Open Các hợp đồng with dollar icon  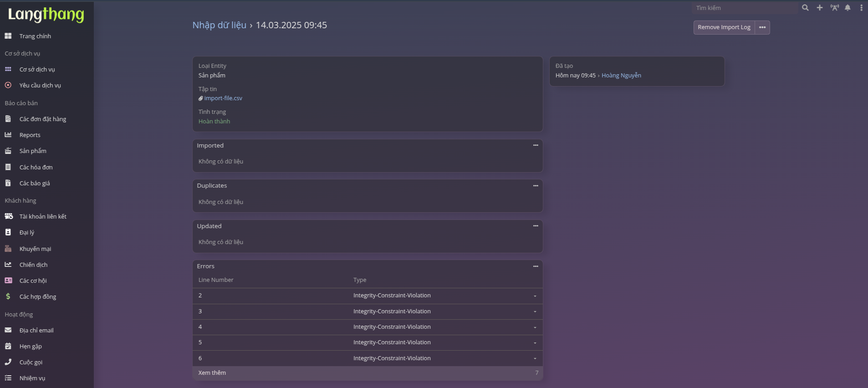coord(38,297)
